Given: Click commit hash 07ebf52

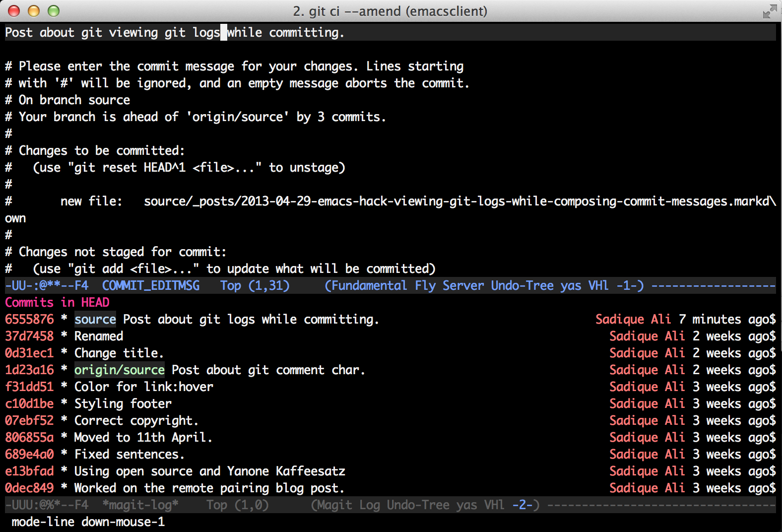Looking at the screenshot, I should pyautogui.click(x=29, y=420).
